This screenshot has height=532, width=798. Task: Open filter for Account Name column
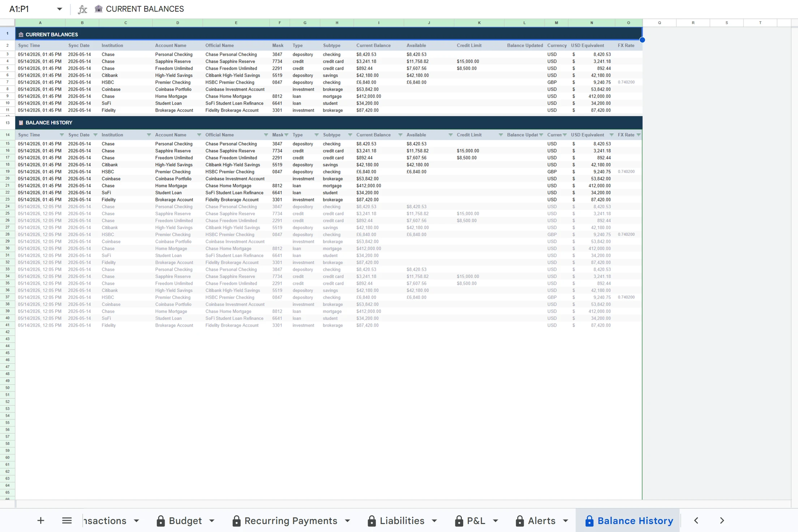pyautogui.click(x=199, y=135)
